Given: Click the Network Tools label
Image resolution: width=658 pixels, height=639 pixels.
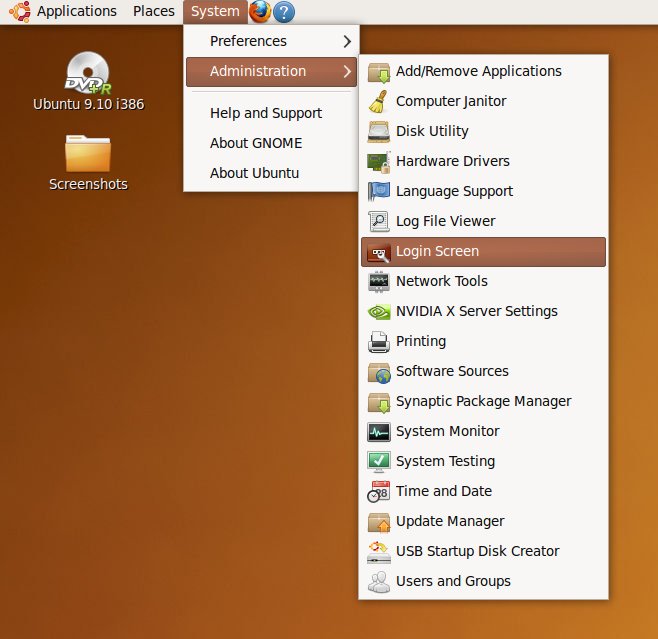Looking at the screenshot, I should pos(442,281).
